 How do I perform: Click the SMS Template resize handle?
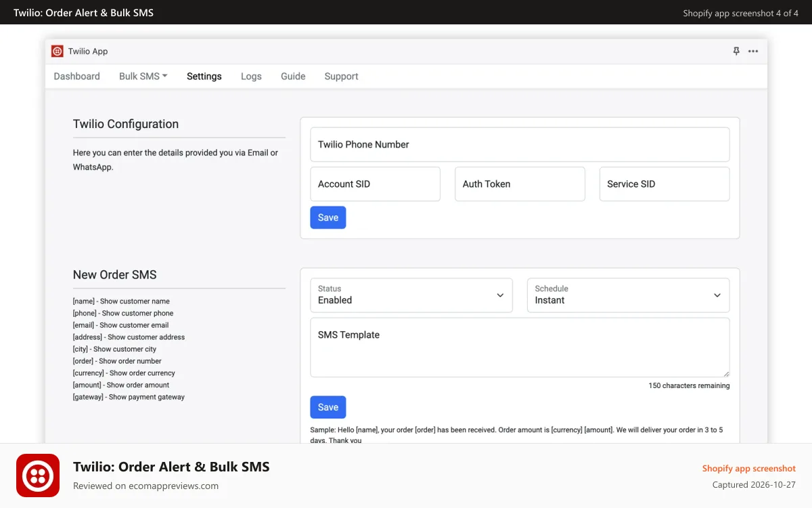tap(725, 373)
